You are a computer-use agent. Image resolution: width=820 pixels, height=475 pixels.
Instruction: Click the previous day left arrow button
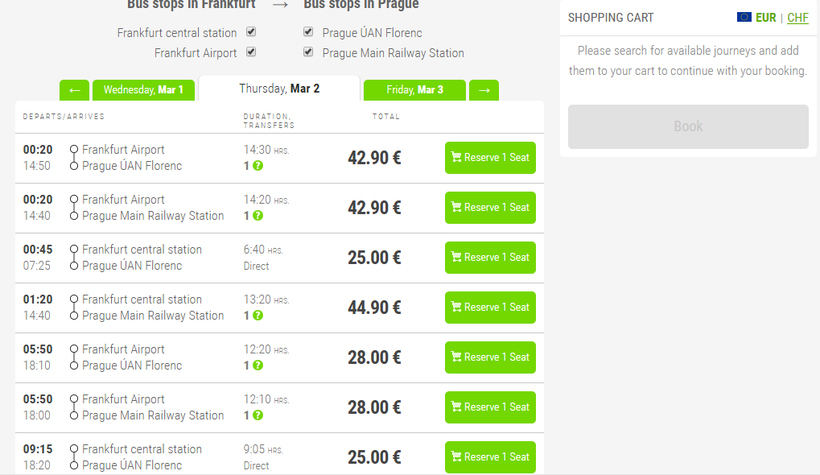pyautogui.click(x=74, y=90)
